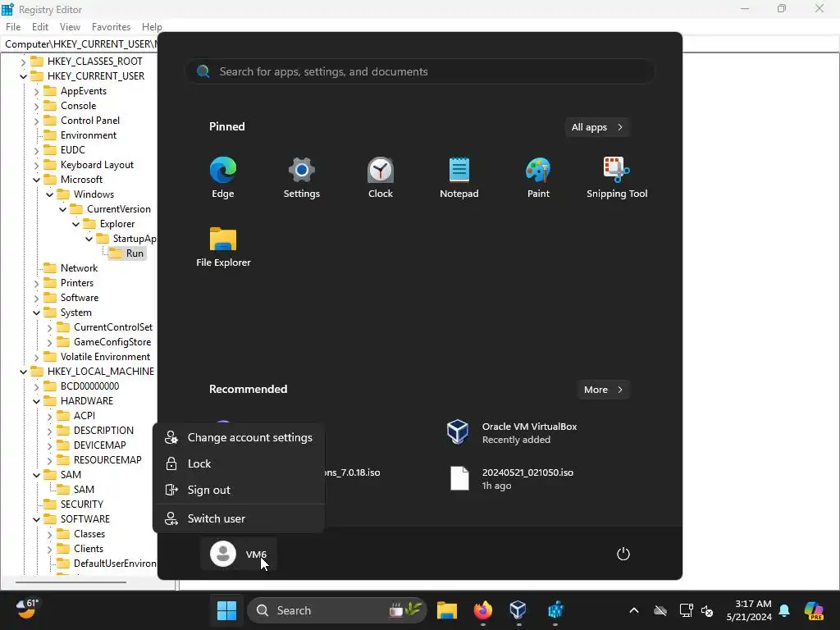This screenshot has height=630, width=840.
Task: Open the Favorites menu
Action: click(111, 27)
